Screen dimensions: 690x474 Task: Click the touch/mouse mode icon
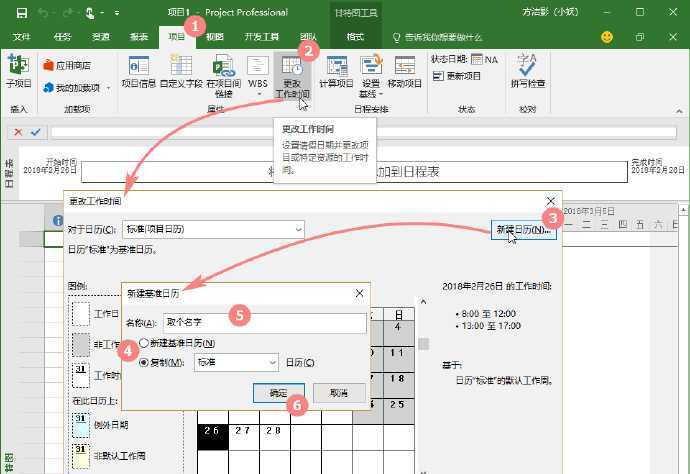pyautogui.click(x=90, y=13)
